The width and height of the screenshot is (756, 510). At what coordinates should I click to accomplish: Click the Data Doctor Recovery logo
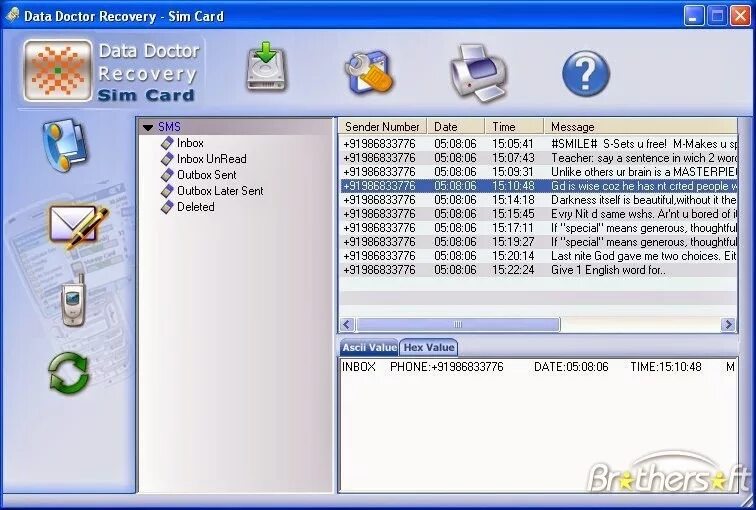pyautogui.click(x=58, y=70)
